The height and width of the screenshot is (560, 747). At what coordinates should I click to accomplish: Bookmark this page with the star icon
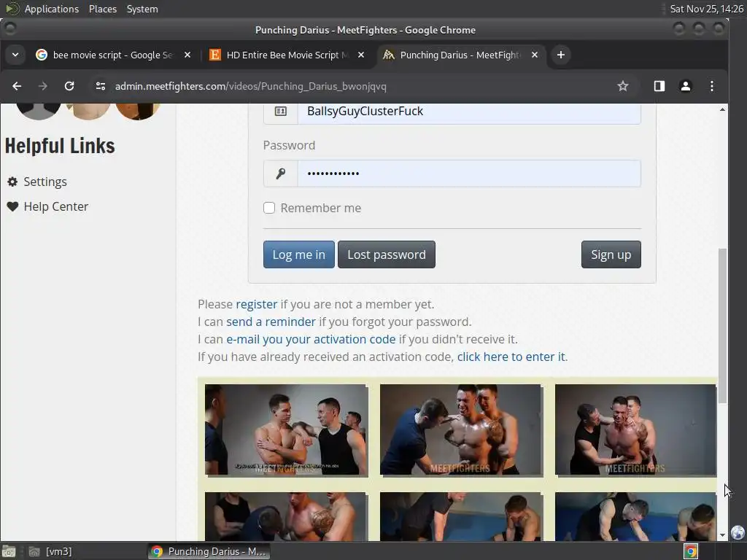[623, 86]
